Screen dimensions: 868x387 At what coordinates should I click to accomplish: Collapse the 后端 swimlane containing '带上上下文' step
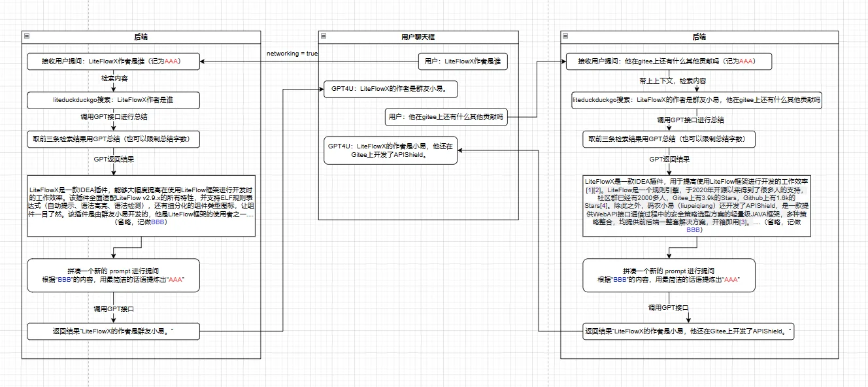point(565,37)
